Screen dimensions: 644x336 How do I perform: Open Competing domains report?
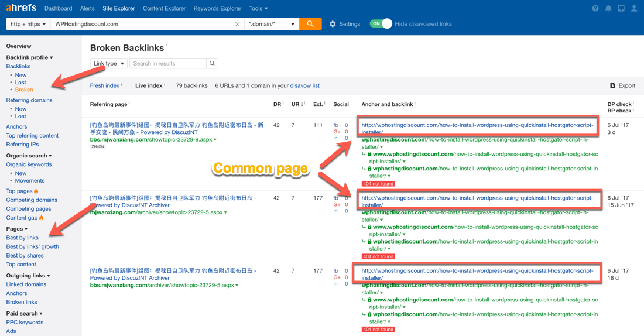[32, 200]
